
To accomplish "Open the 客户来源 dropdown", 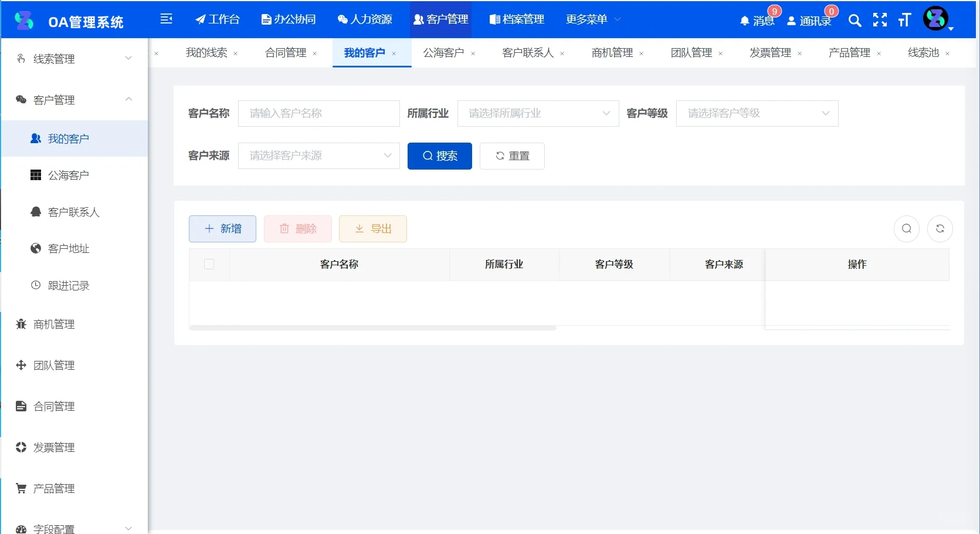I will click(318, 156).
